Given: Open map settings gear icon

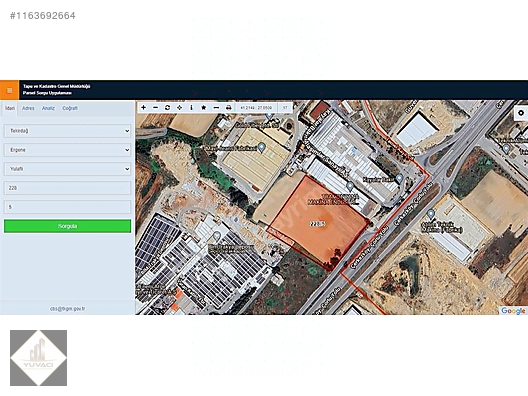Looking at the screenshot, I should pyautogui.click(x=521, y=113).
